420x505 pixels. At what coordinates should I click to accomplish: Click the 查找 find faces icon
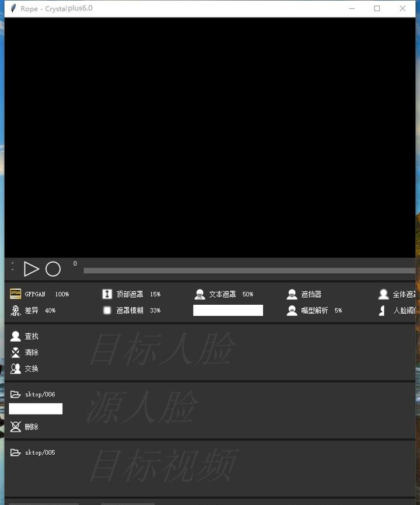(15, 336)
